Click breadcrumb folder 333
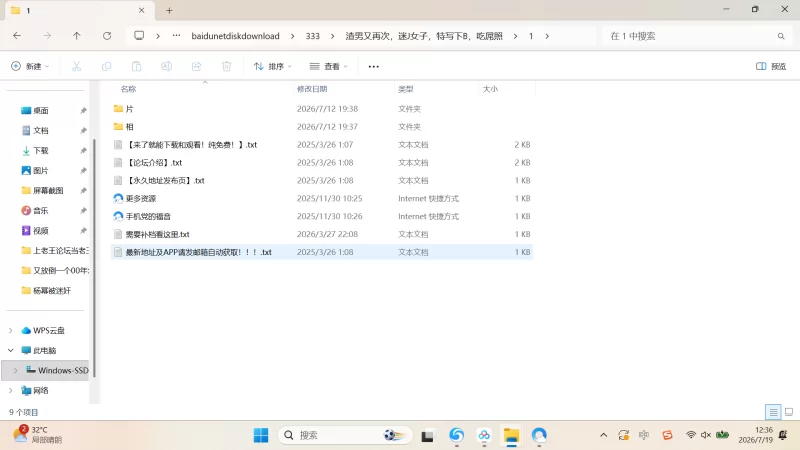800x450 pixels. (313, 36)
